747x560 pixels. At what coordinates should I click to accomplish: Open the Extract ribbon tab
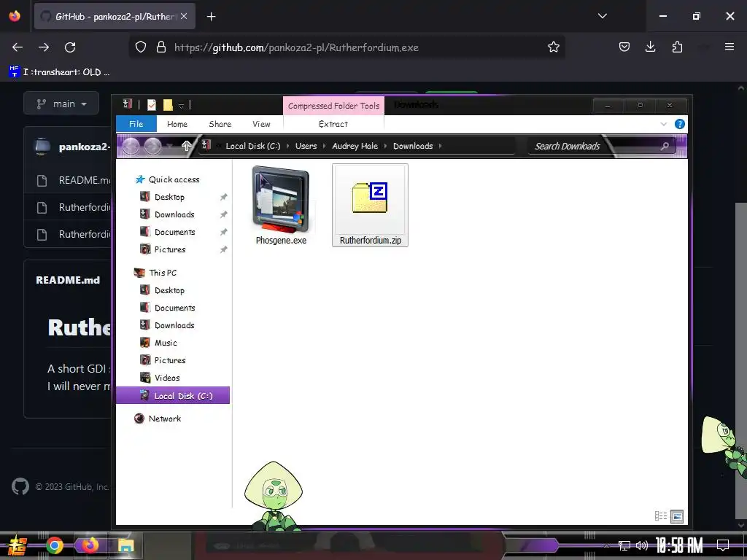(333, 124)
